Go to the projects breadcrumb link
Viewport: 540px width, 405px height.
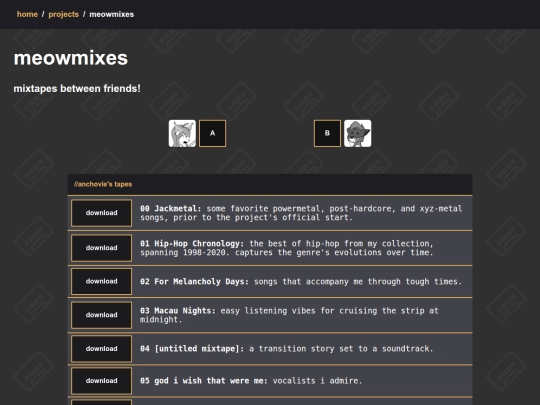63,14
